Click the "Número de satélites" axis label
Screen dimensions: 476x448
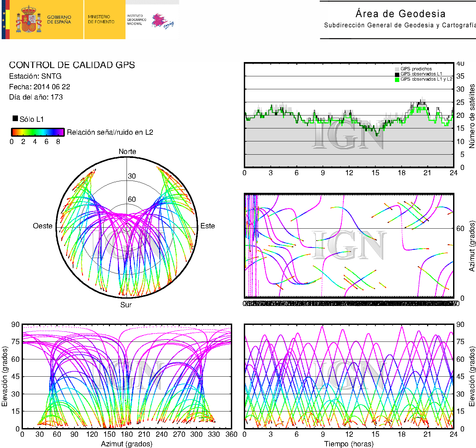click(472, 116)
